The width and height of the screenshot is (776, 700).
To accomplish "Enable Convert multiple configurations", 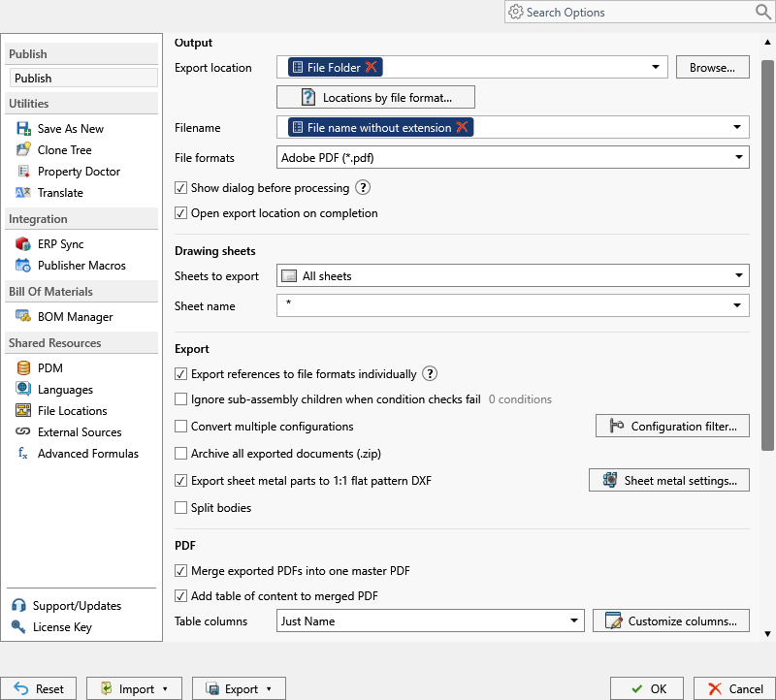I will [180, 427].
